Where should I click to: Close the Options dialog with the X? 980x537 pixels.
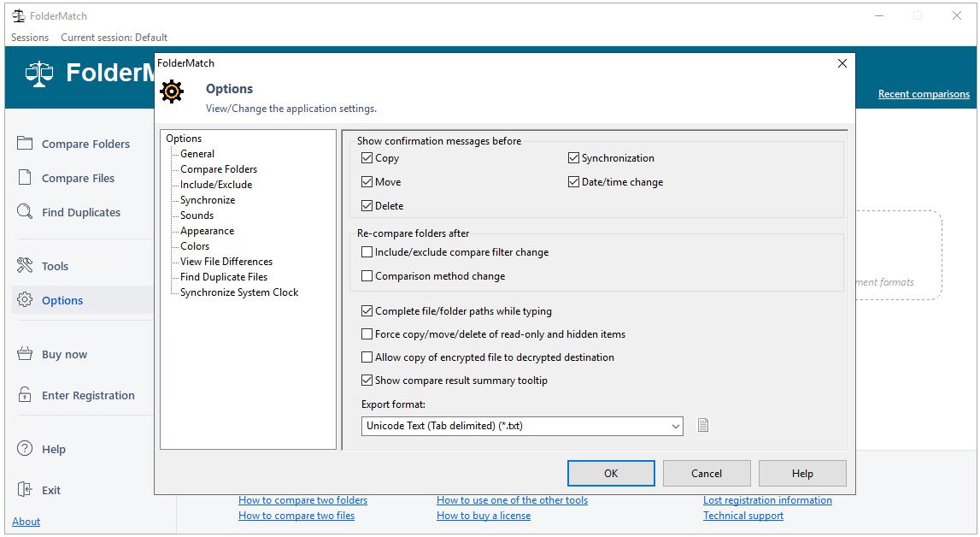pyautogui.click(x=842, y=63)
